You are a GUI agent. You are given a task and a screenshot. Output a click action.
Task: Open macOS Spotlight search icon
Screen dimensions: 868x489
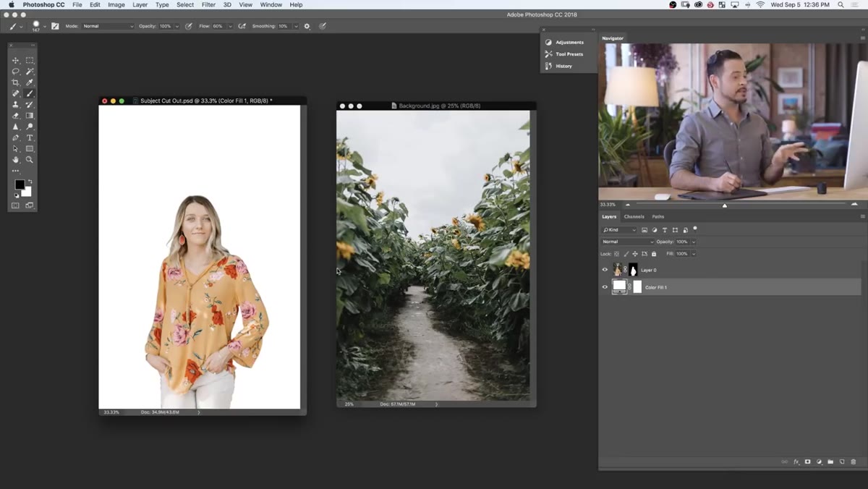pyautogui.click(x=841, y=4)
